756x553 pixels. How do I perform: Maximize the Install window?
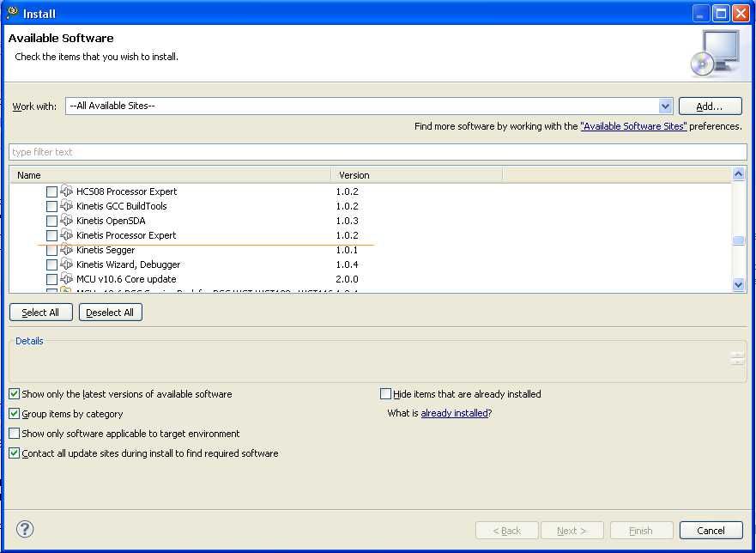point(721,13)
